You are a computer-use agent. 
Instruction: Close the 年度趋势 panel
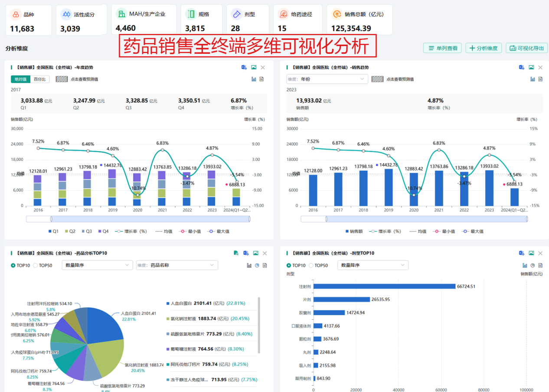coord(263,67)
